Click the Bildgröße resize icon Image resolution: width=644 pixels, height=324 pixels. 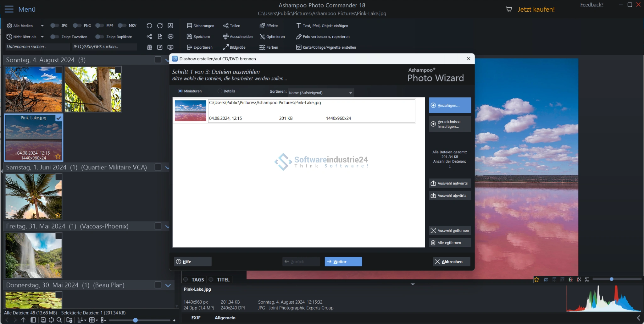click(226, 47)
